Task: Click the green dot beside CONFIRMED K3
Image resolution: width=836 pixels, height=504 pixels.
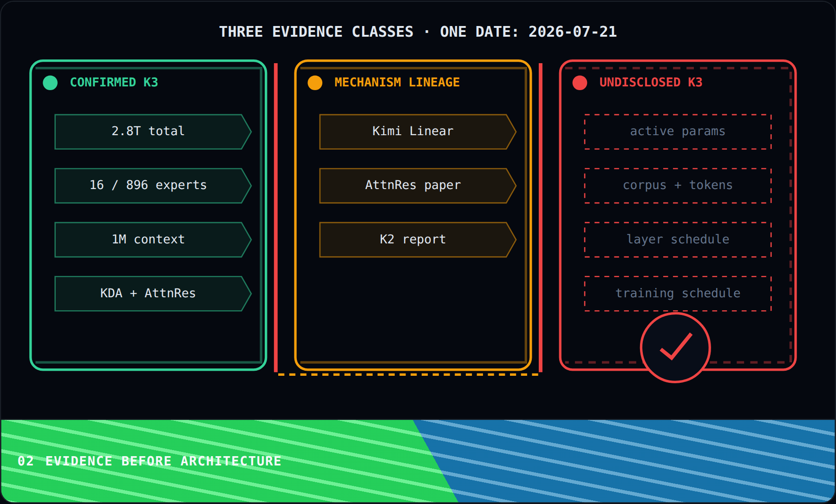Action: coord(50,83)
